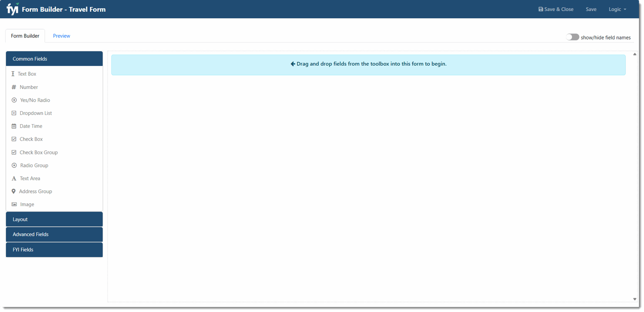
Task: Click the Save button
Action: click(x=591, y=9)
